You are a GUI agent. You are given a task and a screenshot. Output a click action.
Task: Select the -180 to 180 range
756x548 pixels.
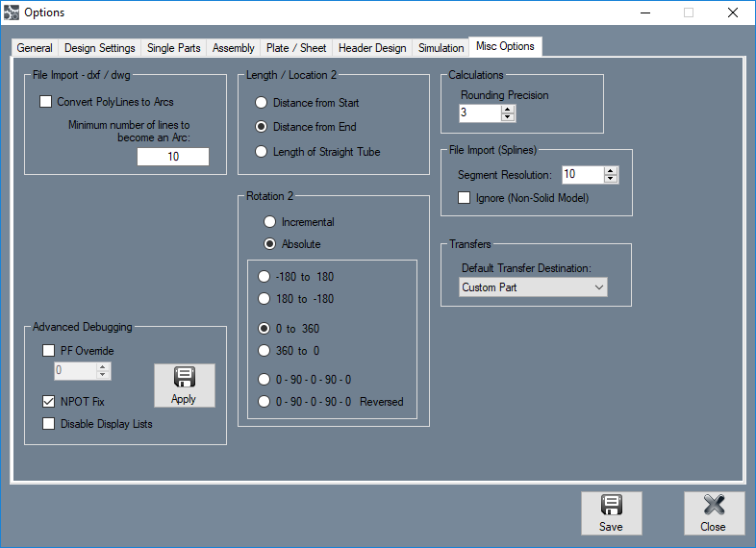264,277
